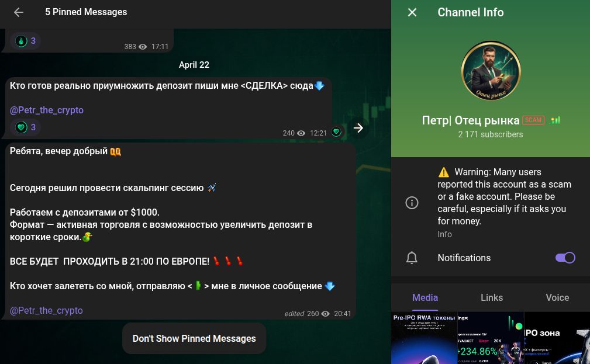Viewport: 590px width, 364px height.
Task: Jump to message using arrow button
Action: tap(358, 128)
